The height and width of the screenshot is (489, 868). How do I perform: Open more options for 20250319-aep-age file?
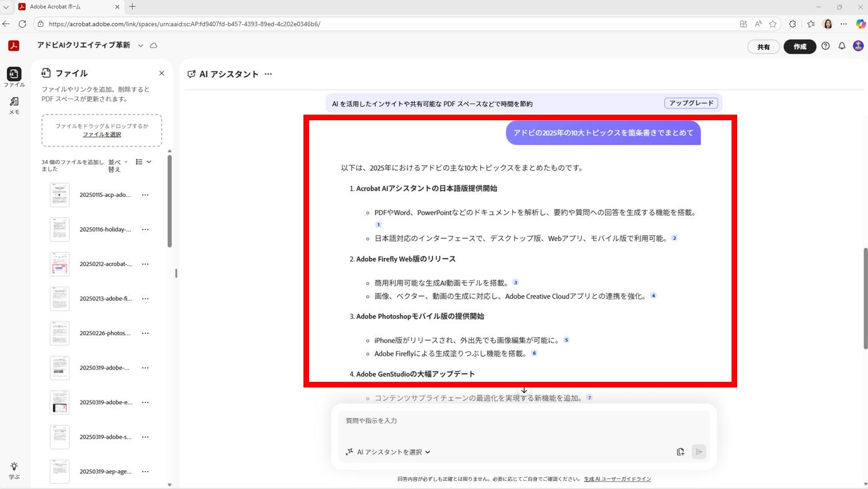[145, 472]
